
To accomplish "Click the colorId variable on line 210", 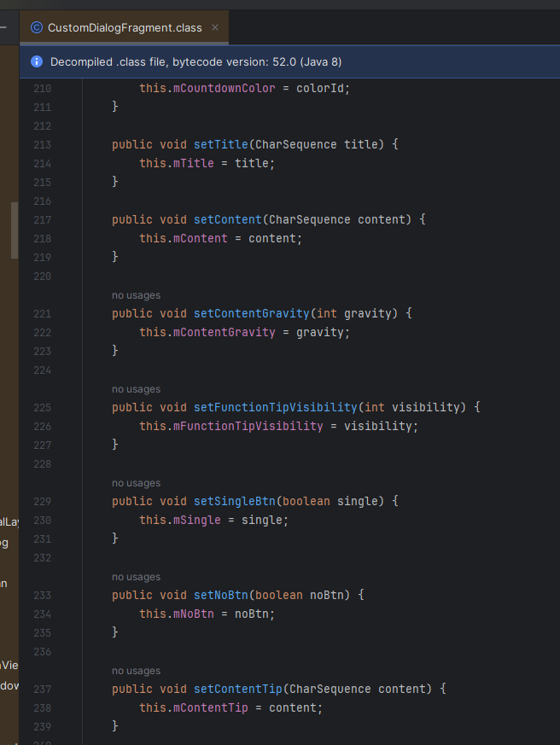I will (x=320, y=89).
